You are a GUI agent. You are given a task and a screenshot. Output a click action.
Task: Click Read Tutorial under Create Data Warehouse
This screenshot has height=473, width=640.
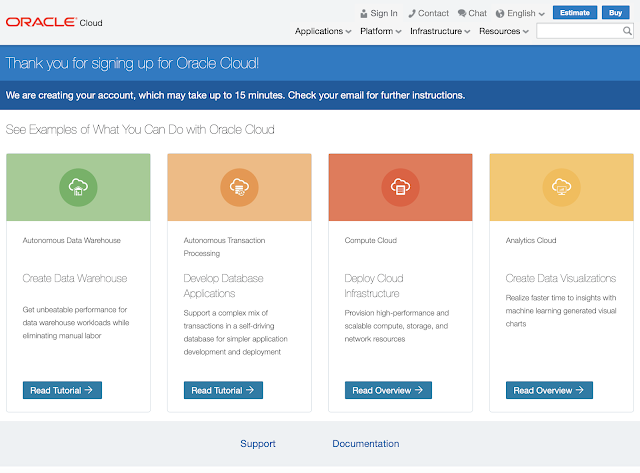tap(62, 390)
